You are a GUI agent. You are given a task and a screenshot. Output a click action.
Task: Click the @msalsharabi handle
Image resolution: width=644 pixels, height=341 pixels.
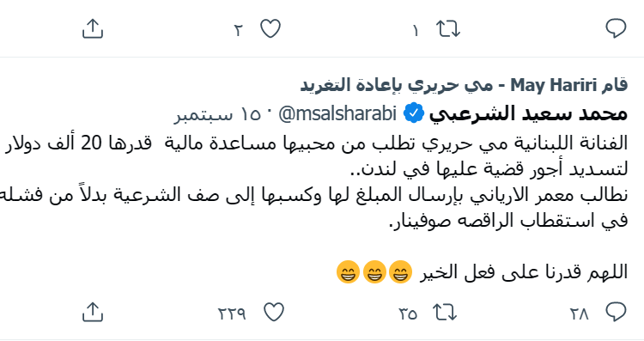(337, 113)
